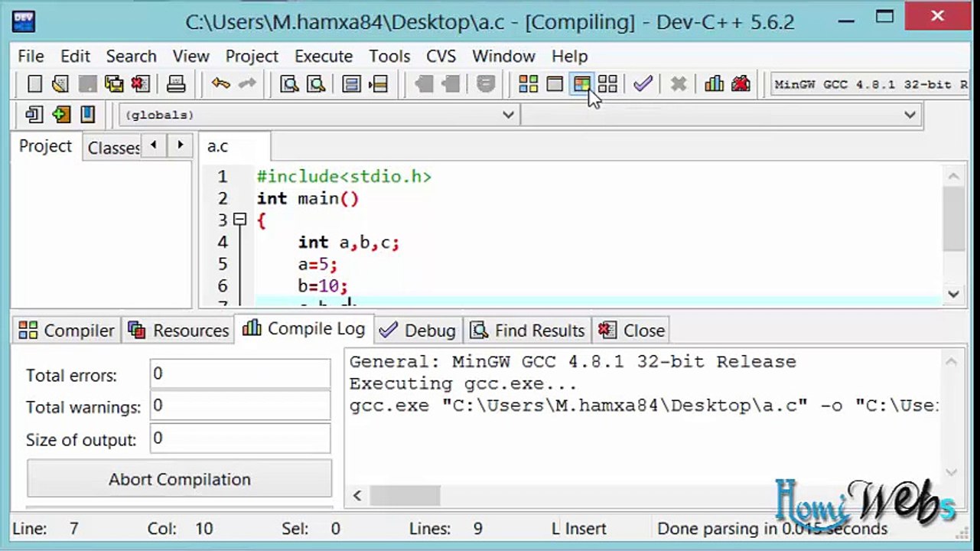Open the File menu
Screen dimensions: 980x551
[x=31, y=57]
